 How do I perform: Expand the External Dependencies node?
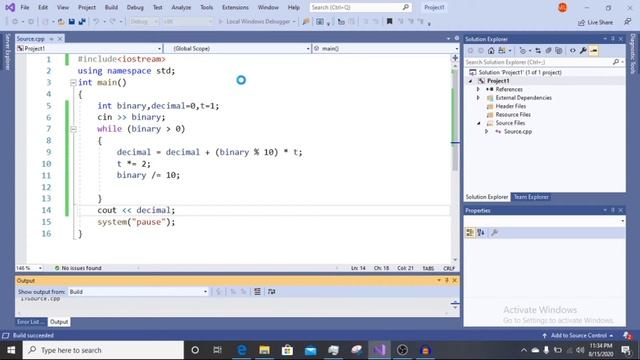(x=478, y=98)
